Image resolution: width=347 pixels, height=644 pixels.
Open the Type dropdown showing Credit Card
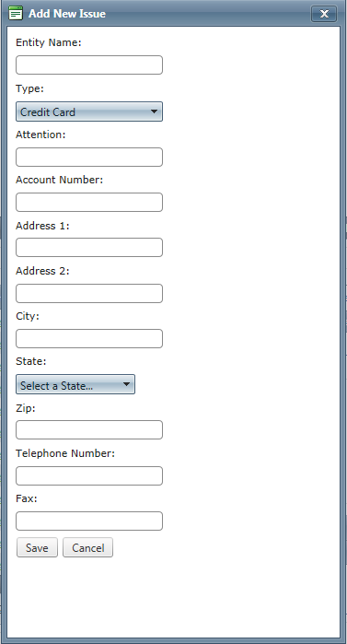[89, 111]
